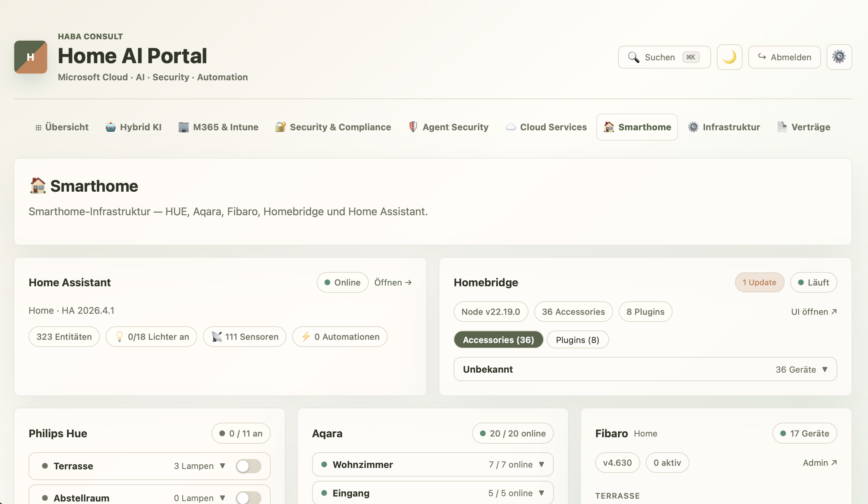The image size is (868, 504).
Task: Open the Homebridge UI via UI öffnen
Action: (814, 312)
